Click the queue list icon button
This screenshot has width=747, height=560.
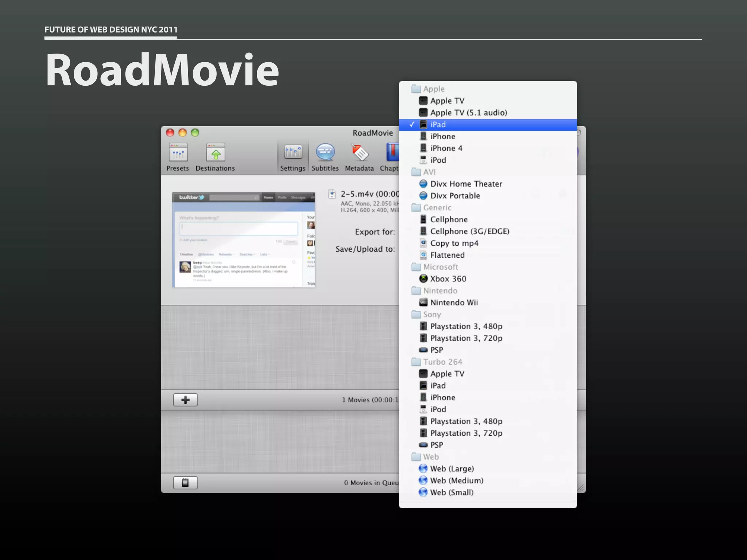(x=185, y=483)
